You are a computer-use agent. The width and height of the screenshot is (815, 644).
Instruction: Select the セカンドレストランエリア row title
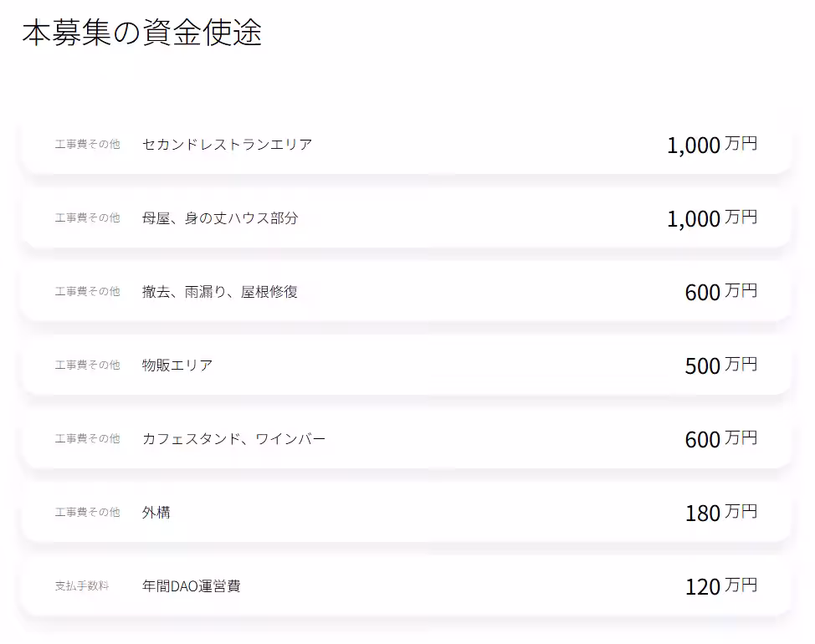pos(227,145)
